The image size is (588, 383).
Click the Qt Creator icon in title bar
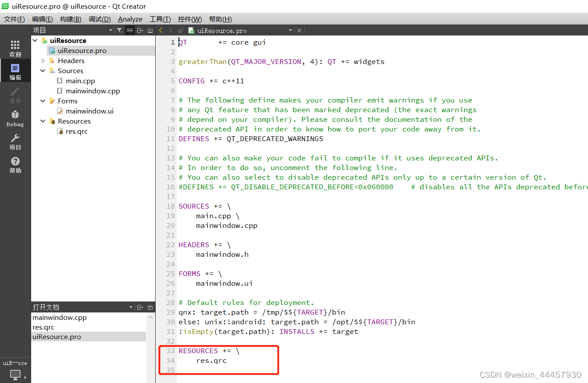tap(5, 6)
